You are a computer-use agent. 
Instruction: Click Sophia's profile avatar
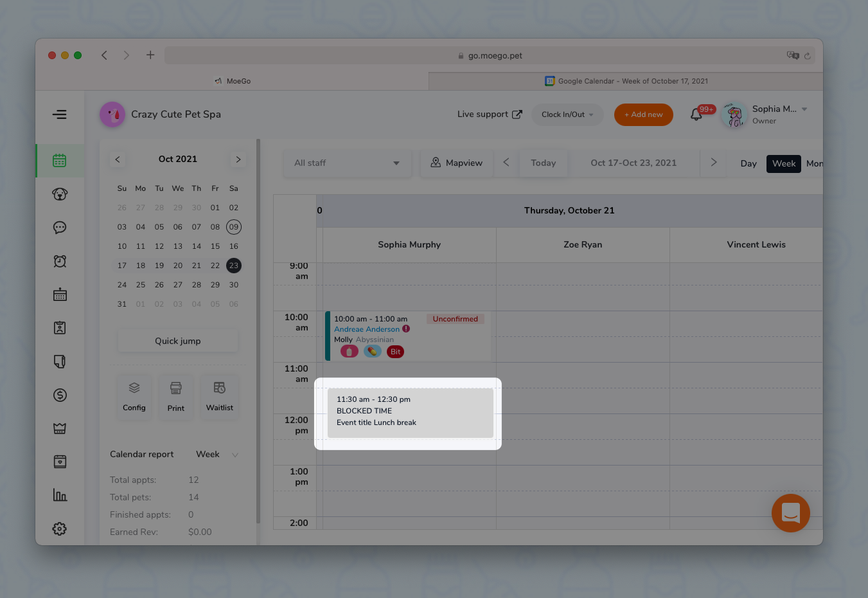click(x=734, y=114)
